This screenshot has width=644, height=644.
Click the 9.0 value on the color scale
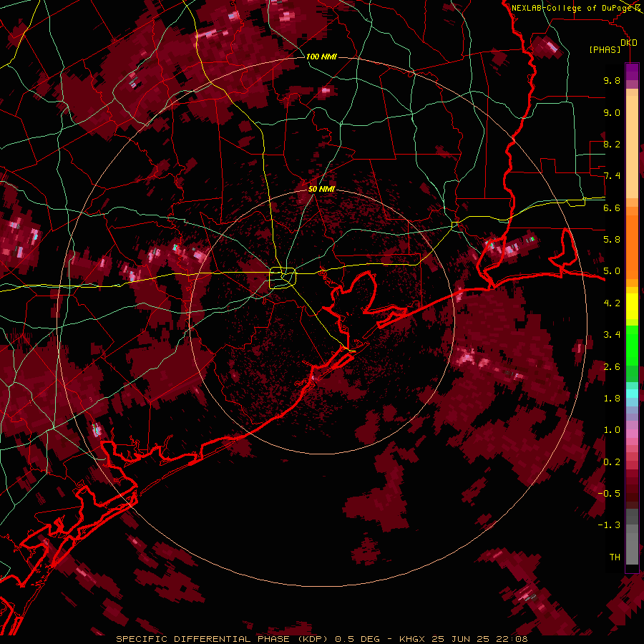pyautogui.click(x=612, y=112)
